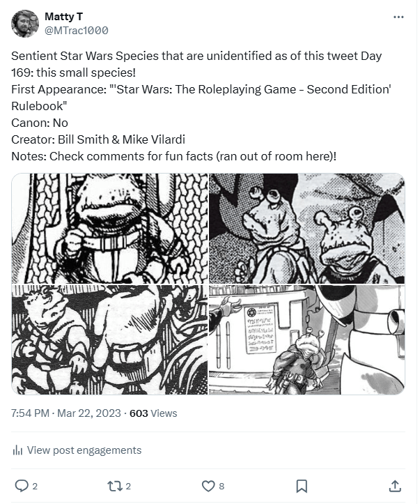Click the reply speech bubble icon
Screen dimensions: 420x504
point(22,485)
